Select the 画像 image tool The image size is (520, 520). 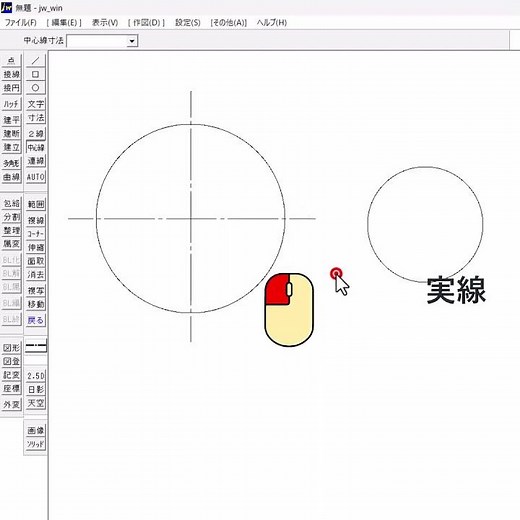coord(36,430)
